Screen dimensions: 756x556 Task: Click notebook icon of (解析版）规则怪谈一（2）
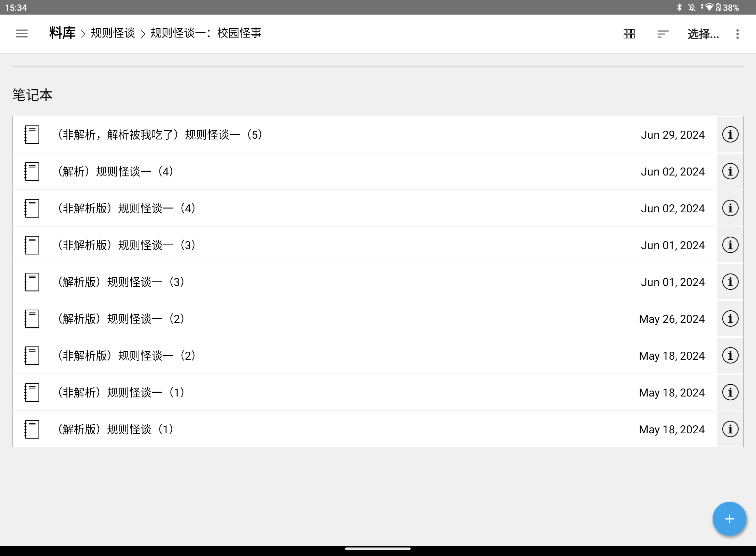pos(32,319)
